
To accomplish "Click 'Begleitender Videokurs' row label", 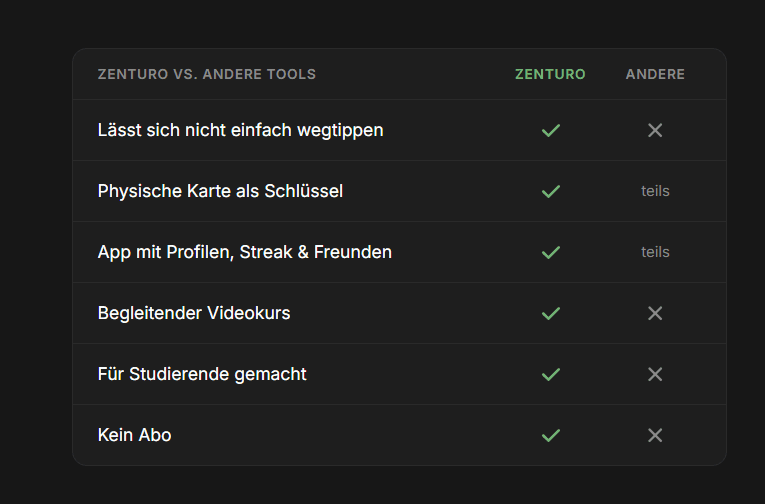I will pyautogui.click(x=194, y=313).
